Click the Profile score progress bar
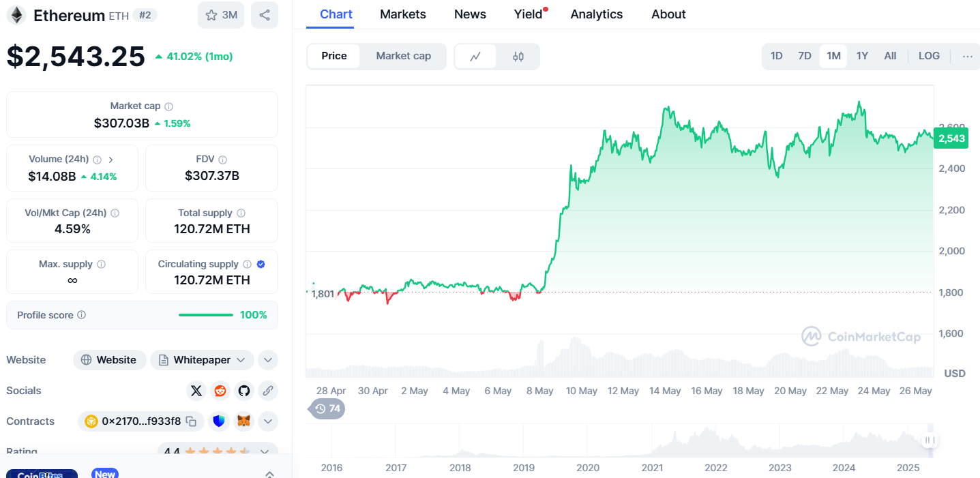Viewport: 980px width, 478px height. tap(206, 315)
